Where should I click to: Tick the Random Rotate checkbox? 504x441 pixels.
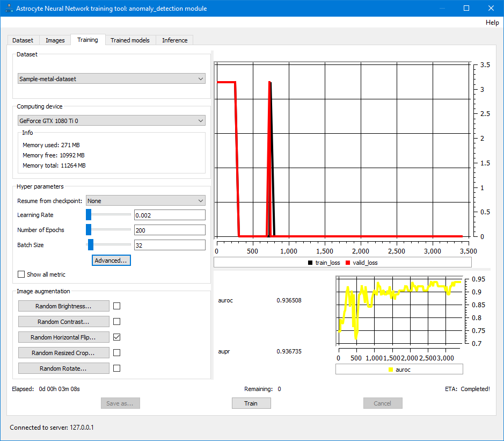point(116,368)
